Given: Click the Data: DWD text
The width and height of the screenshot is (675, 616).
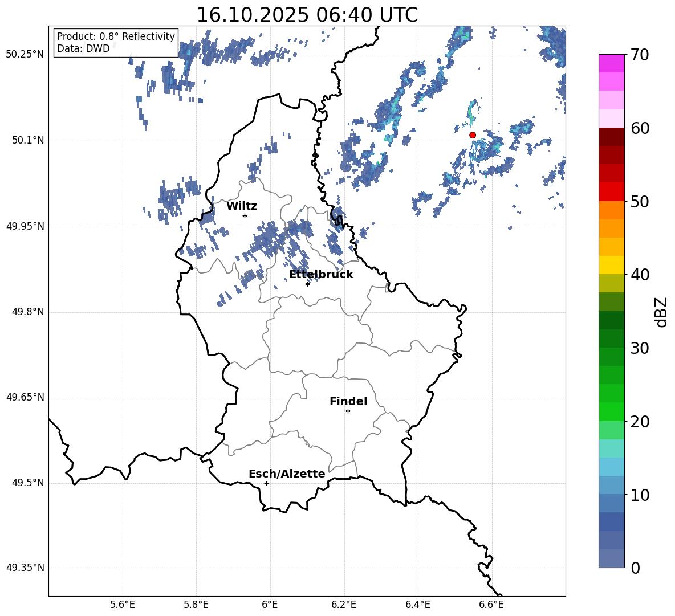Looking at the screenshot, I should tap(83, 48).
